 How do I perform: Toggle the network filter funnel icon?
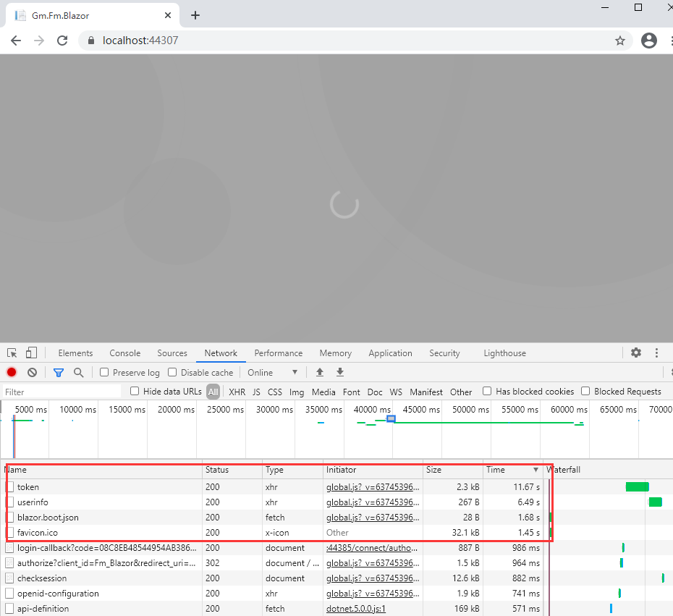click(59, 373)
